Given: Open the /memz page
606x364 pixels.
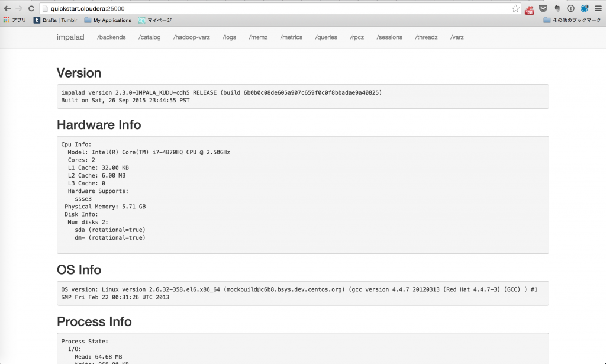Looking at the screenshot, I should (x=258, y=37).
